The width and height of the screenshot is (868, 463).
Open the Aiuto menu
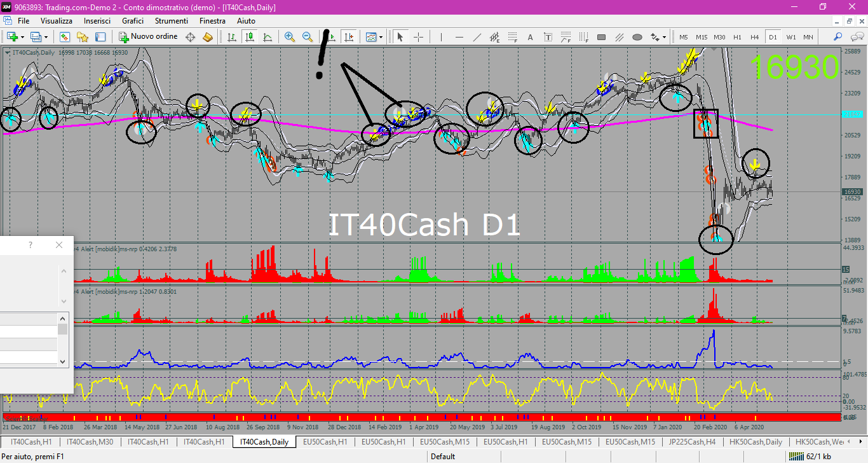[x=246, y=21]
